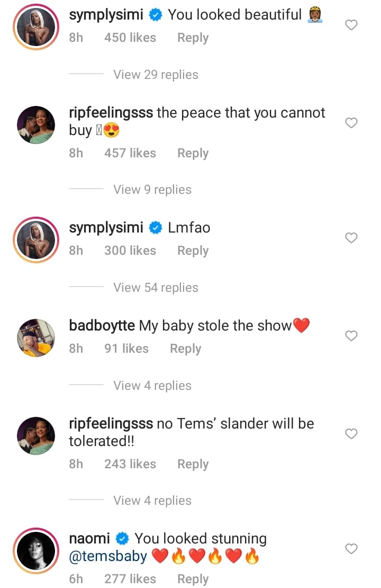Like the "peace that you cannot buy" comment
Screen dimensions: 381x588
tap(351, 123)
